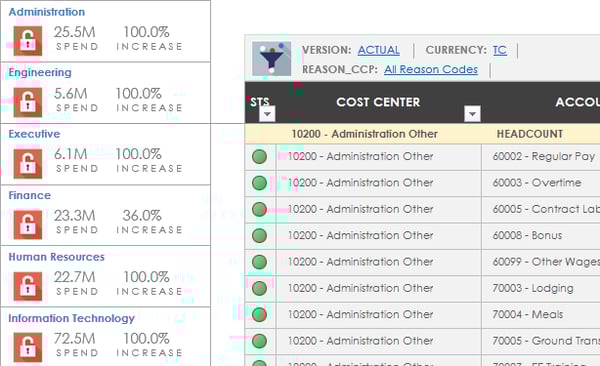Select the ACTUAL version link
Screen dimensions: 600x366
click(x=379, y=50)
